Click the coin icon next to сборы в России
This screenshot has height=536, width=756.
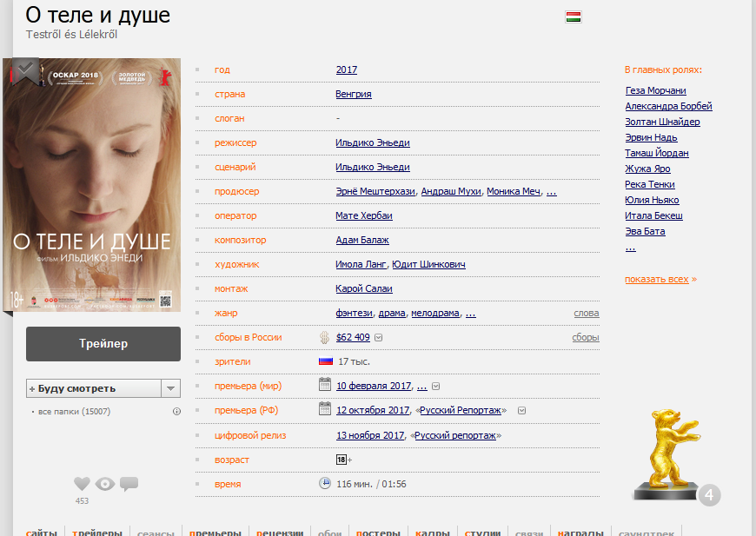pyautogui.click(x=325, y=337)
